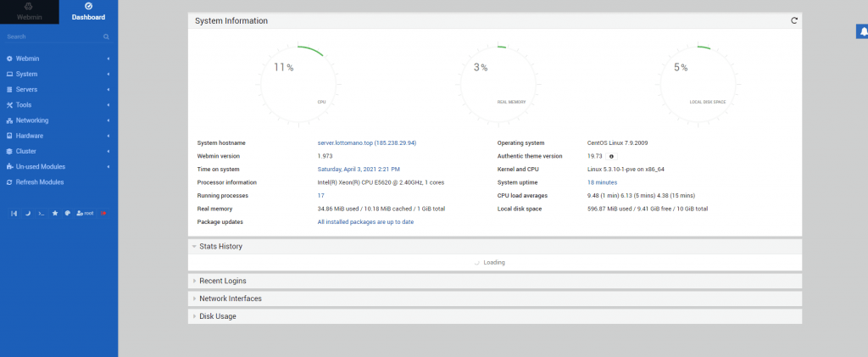
Task: Expand the Recent Logins section
Action: [223, 281]
